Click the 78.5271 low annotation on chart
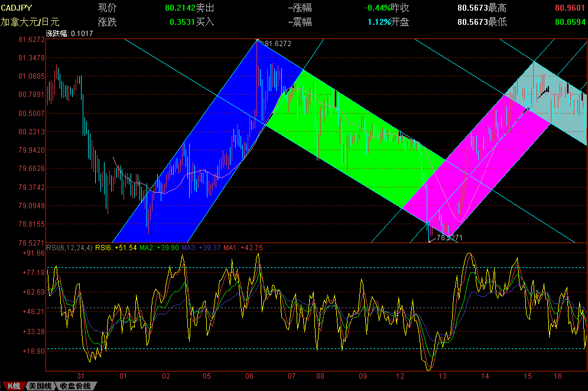The height and width of the screenshot is (391, 588). pyautogui.click(x=449, y=237)
